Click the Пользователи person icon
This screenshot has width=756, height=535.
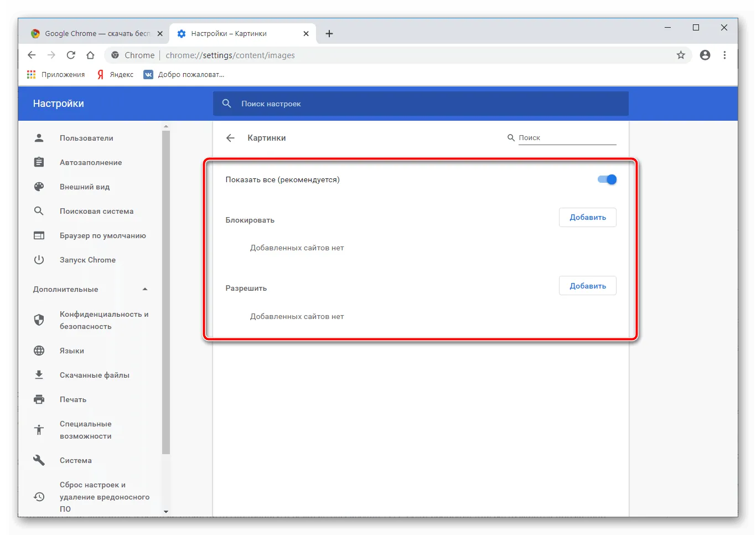pyautogui.click(x=39, y=138)
